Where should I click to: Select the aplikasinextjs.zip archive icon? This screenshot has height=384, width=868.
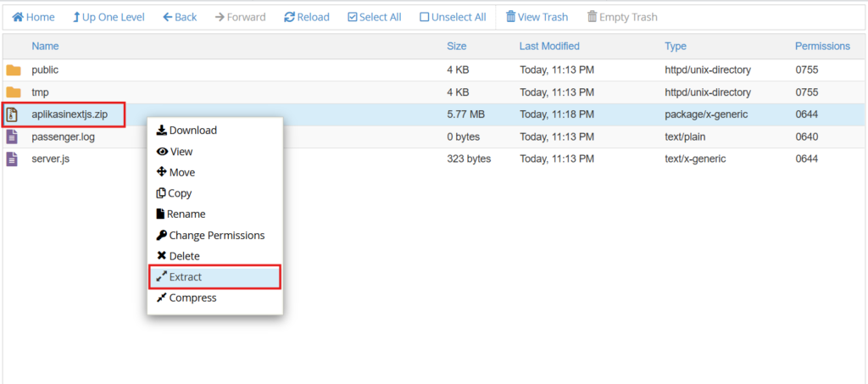13,114
